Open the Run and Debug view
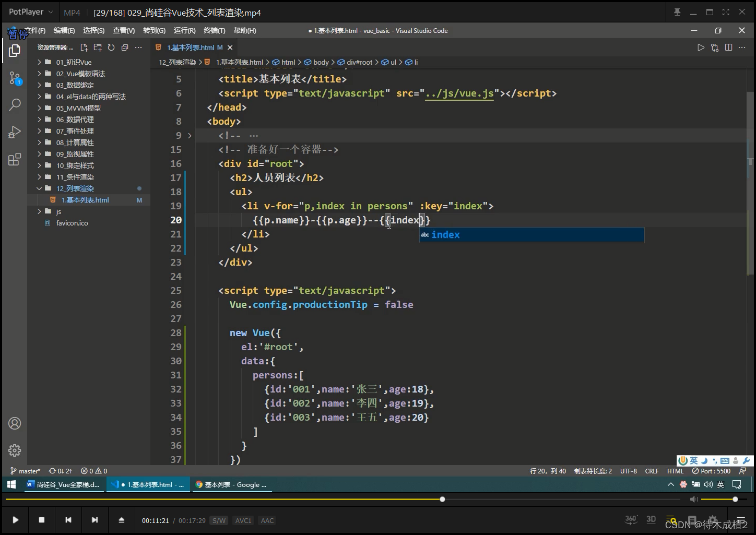Viewport: 756px width, 535px height. click(15, 132)
